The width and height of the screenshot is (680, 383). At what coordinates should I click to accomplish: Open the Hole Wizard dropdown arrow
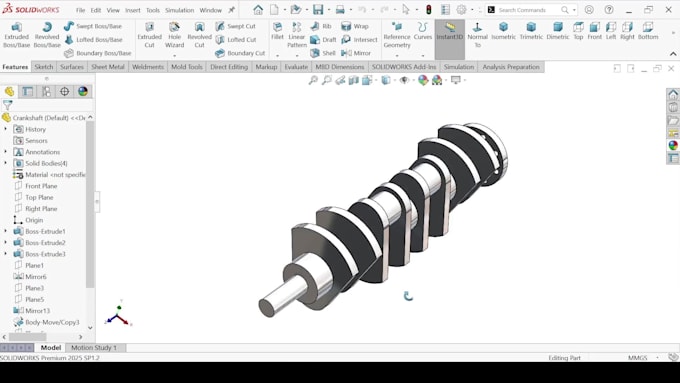tap(174, 56)
